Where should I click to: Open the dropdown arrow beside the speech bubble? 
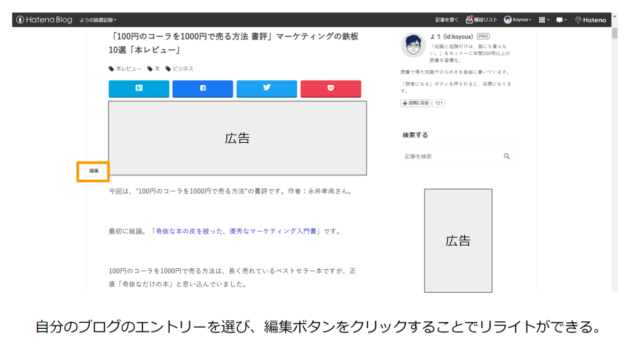click(x=565, y=20)
